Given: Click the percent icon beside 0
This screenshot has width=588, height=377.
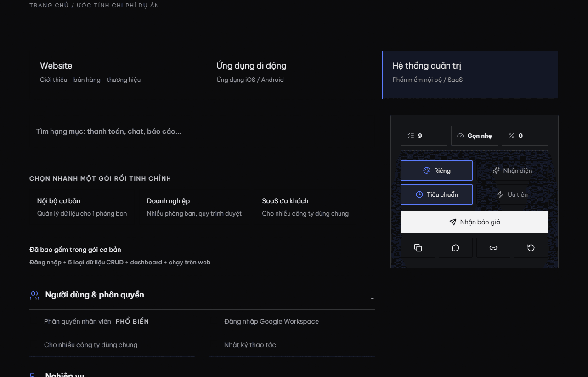Looking at the screenshot, I should pos(511,136).
